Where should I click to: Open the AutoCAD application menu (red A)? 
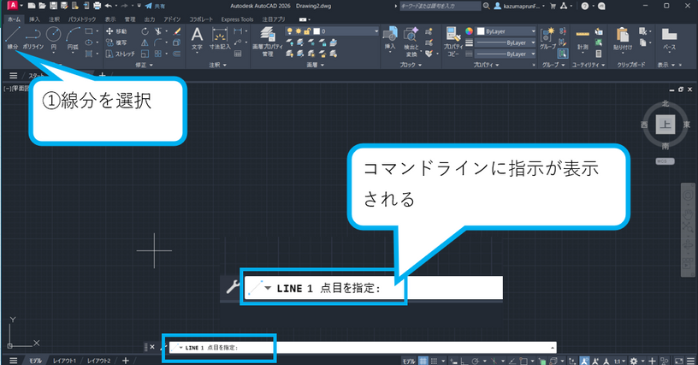pyautogui.click(x=12, y=5)
